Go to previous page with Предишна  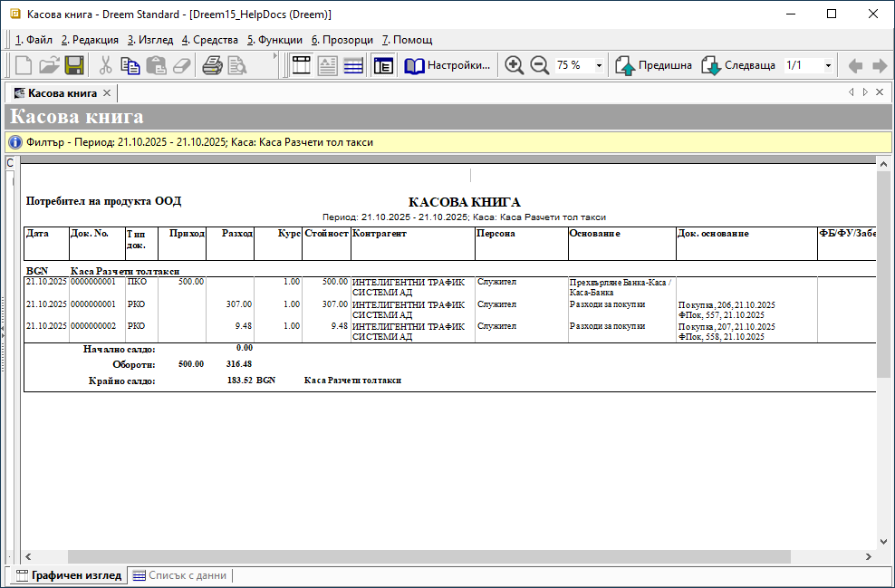coord(654,65)
